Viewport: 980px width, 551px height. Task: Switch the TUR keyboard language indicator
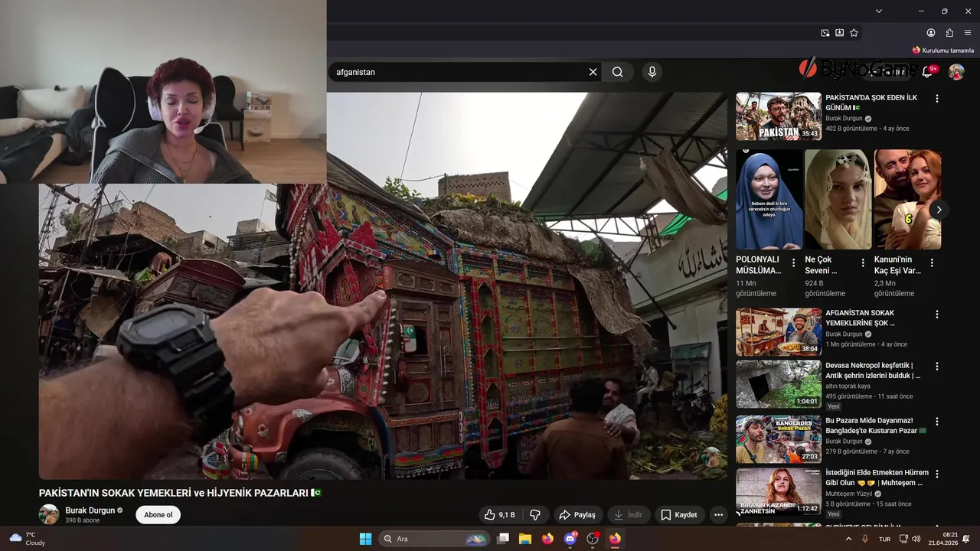885,539
